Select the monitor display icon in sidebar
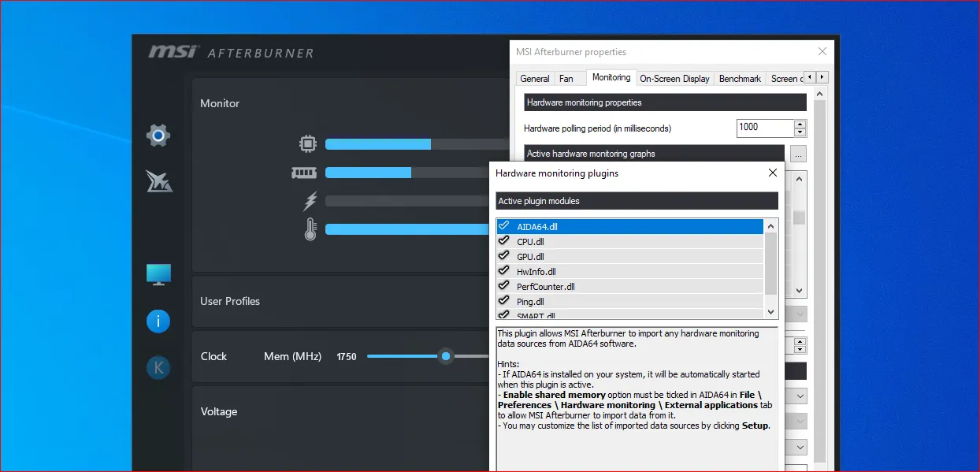 pos(158,273)
